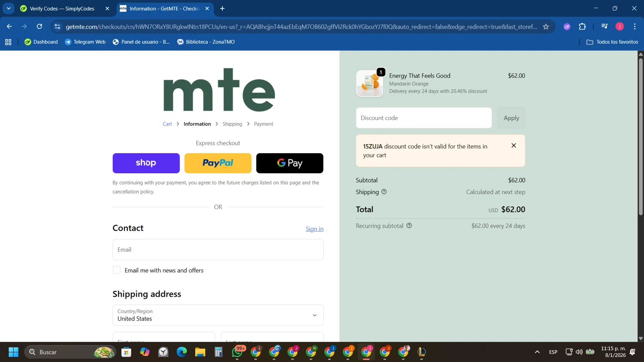Pay with Shop Pay button
644x362 pixels.
click(x=146, y=163)
